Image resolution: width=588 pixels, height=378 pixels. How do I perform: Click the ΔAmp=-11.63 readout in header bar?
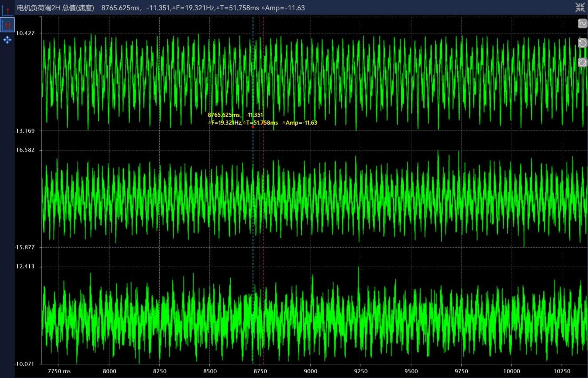pos(283,8)
